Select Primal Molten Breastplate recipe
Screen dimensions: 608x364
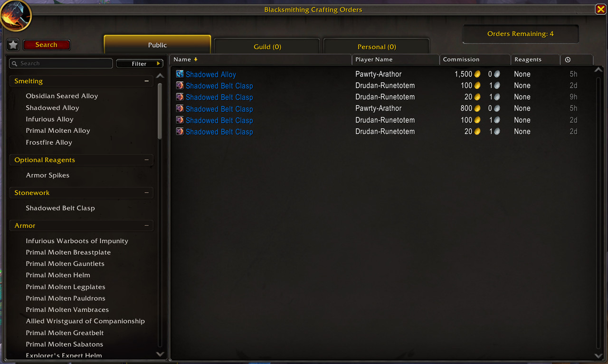click(x=68, y=252)
